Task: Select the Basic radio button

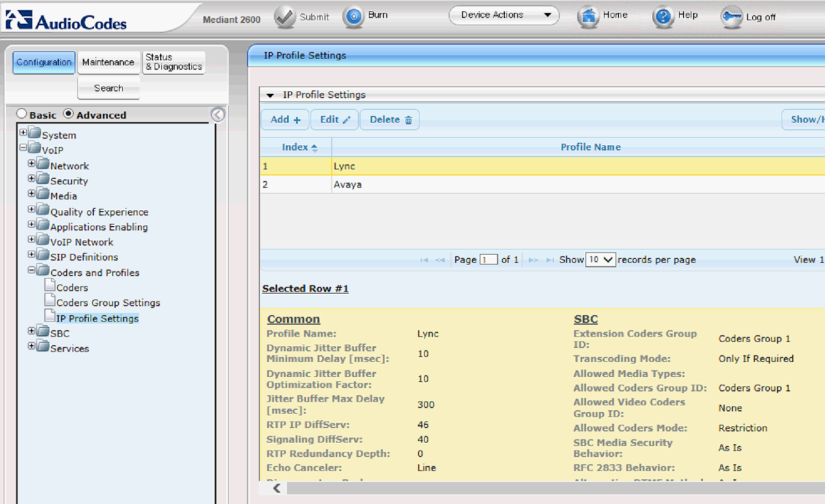Action: click(22, 113)
